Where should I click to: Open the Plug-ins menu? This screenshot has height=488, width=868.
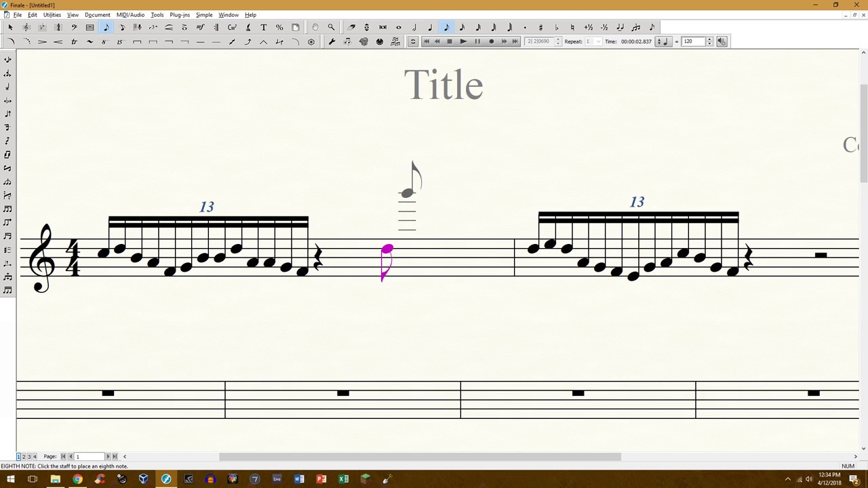click(x=180, y=15)
